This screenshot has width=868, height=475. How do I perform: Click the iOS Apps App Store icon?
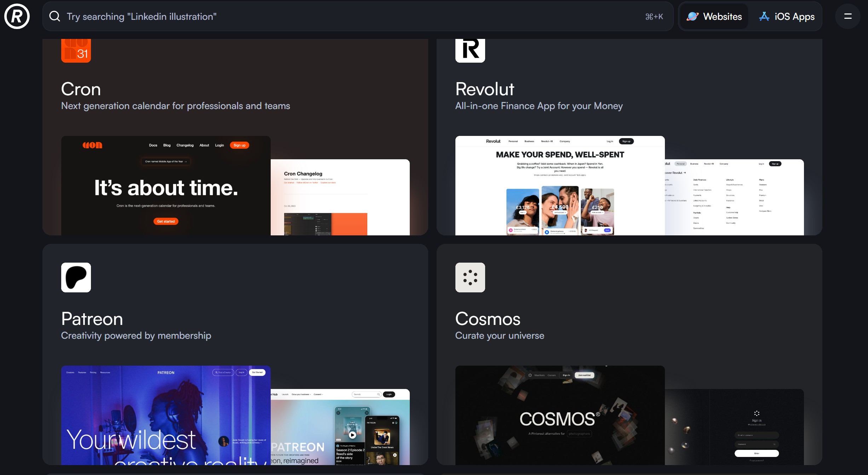(764, 17)
